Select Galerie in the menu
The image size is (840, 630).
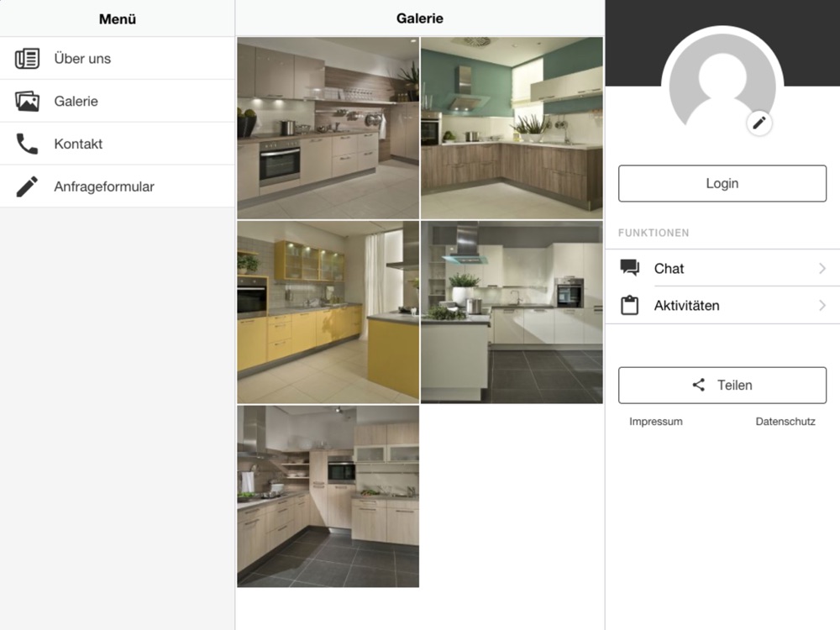(118, 102)
